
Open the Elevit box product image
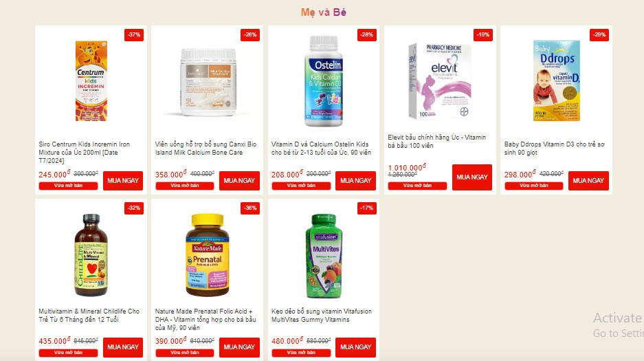tap(439, 81)
